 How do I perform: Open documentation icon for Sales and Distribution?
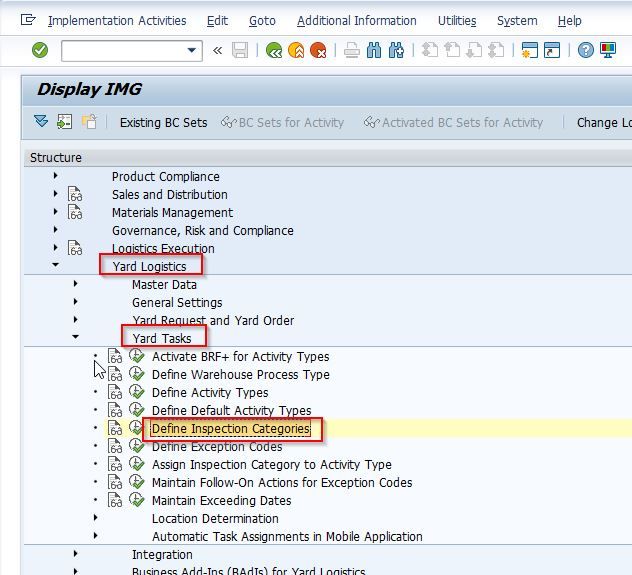click(x=75, y=194)
